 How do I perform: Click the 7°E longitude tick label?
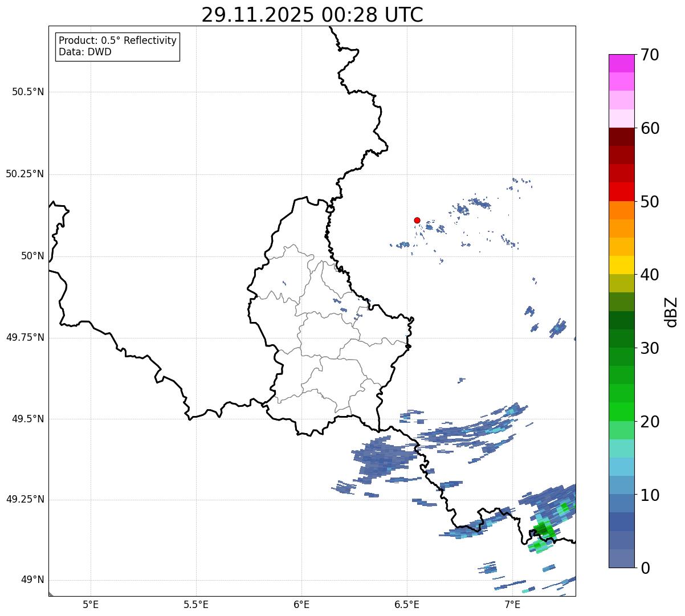click(x=512, y=605)
